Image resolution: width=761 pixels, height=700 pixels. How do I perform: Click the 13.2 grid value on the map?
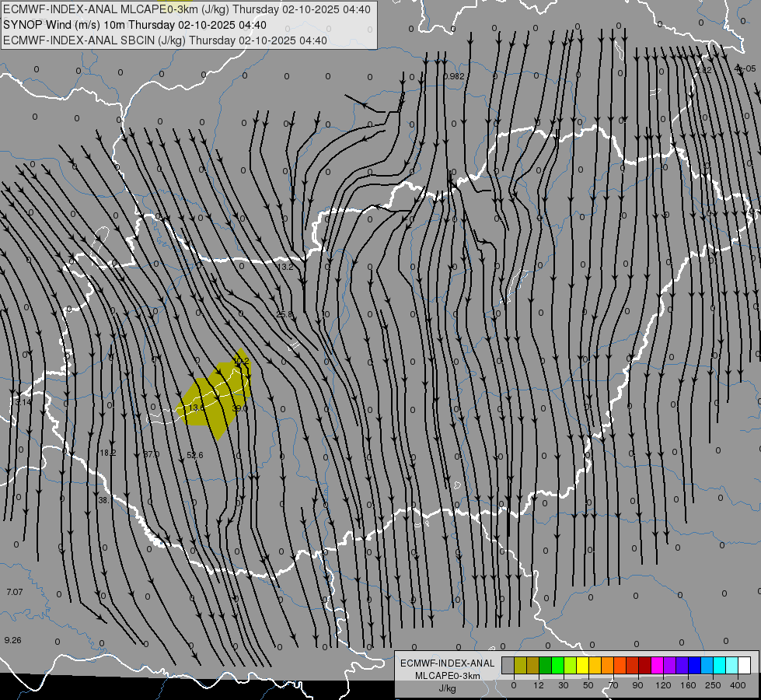[285, 267]
